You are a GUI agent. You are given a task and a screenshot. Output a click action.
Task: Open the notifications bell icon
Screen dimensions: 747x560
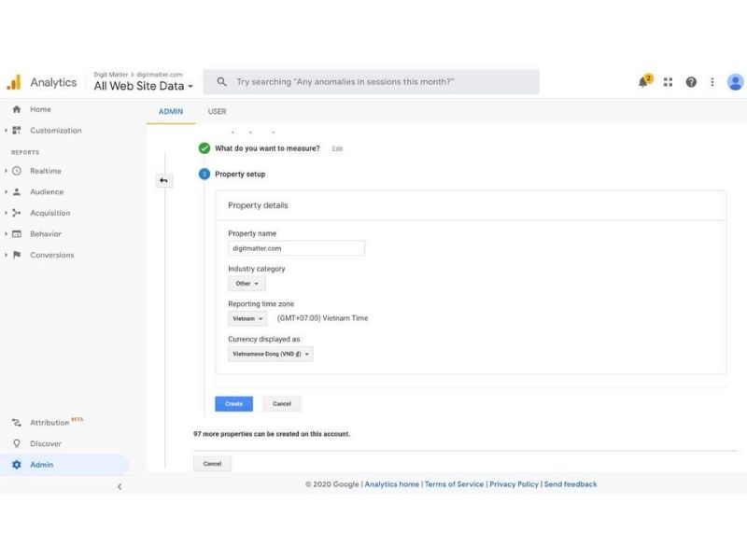(644, 81)
